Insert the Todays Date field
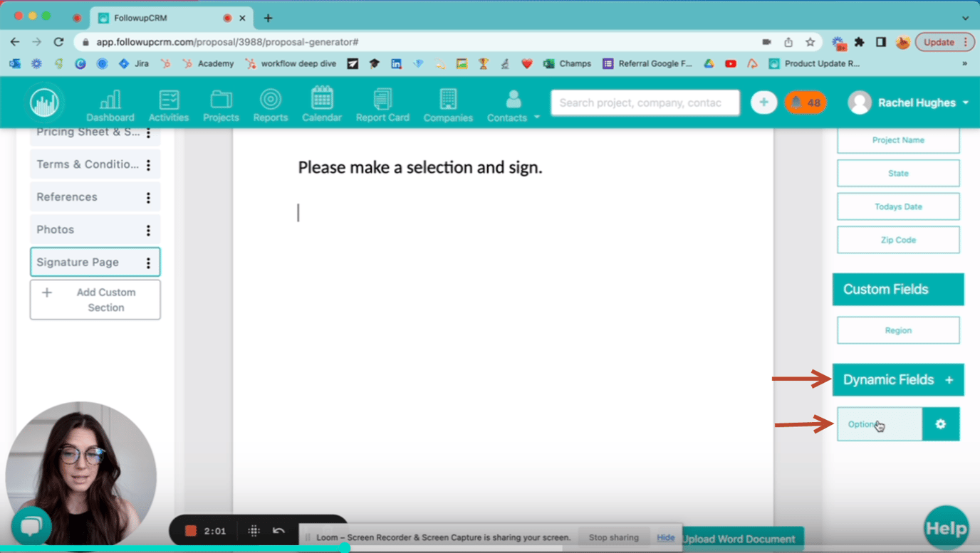This screenshot has height=553, width=980. pos(898,206)
